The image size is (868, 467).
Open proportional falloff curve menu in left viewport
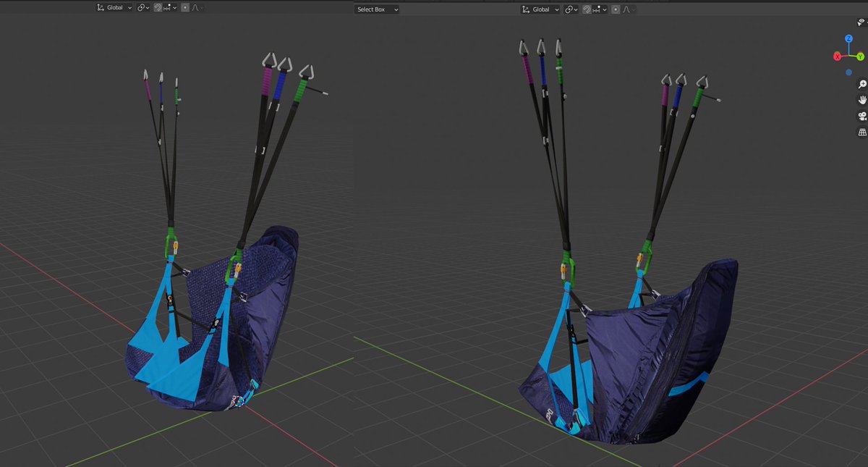pos(197,8)
